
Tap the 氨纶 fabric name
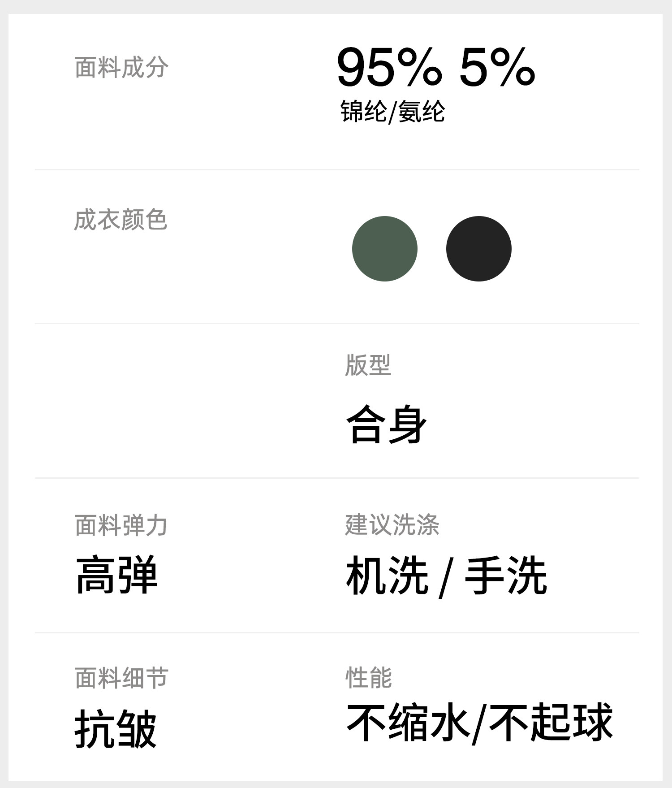click(422, 111)
